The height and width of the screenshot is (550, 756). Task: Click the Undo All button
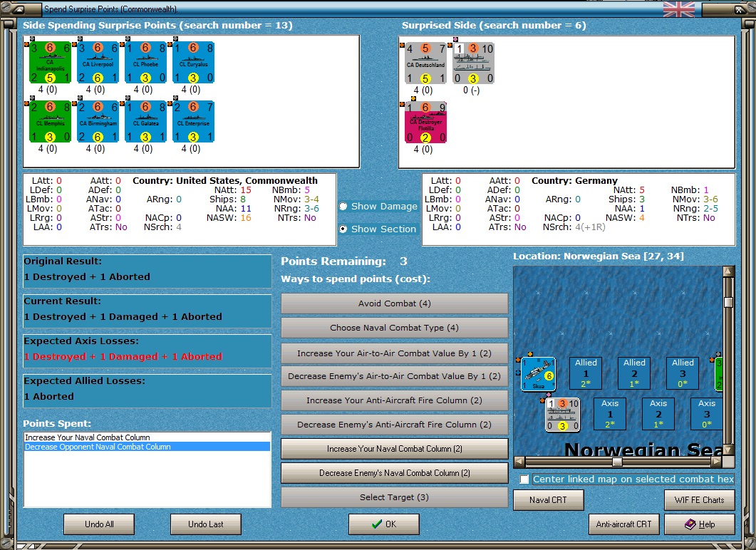pyautogui.click(x=99, y=524)
